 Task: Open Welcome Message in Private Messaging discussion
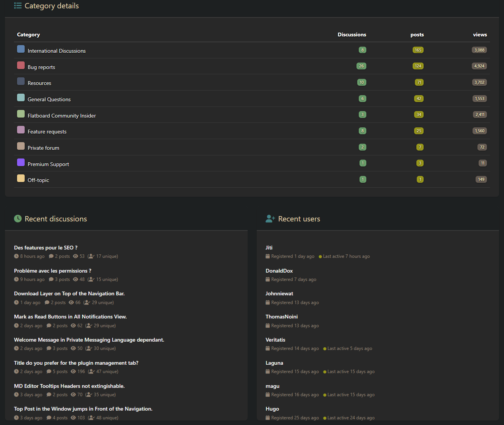click(x=89, y=340)
